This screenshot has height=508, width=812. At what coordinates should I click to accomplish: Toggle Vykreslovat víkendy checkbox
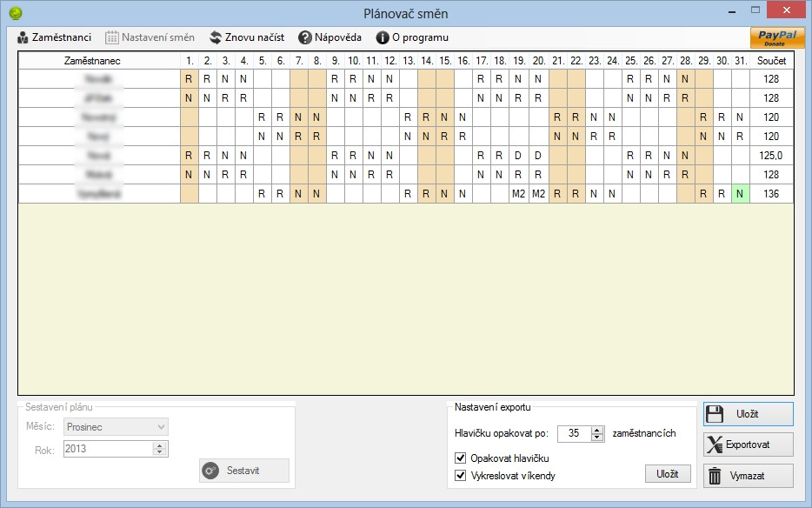click(460, 475)
